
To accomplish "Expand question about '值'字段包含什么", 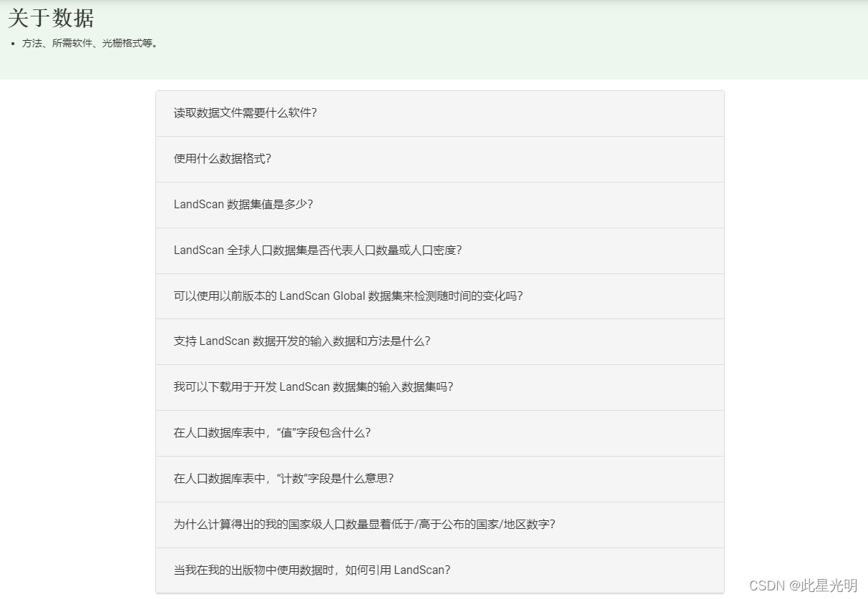I will pos(439,433).
